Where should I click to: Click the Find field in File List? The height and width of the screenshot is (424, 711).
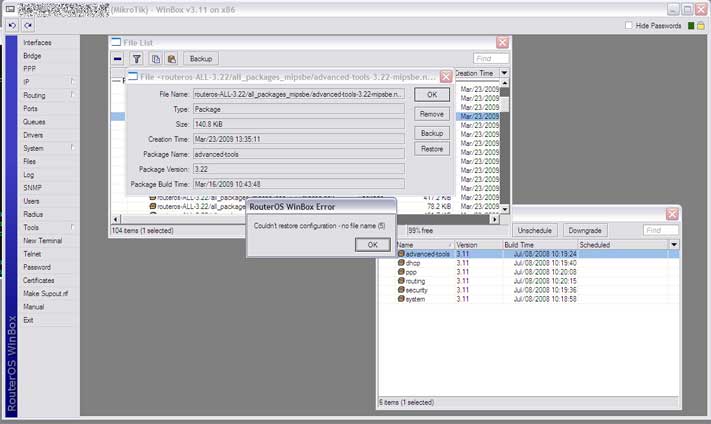(x=491, y=59)
